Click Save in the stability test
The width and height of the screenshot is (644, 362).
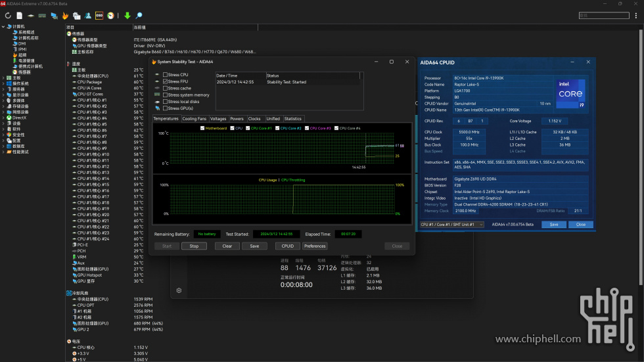(254, 246)
